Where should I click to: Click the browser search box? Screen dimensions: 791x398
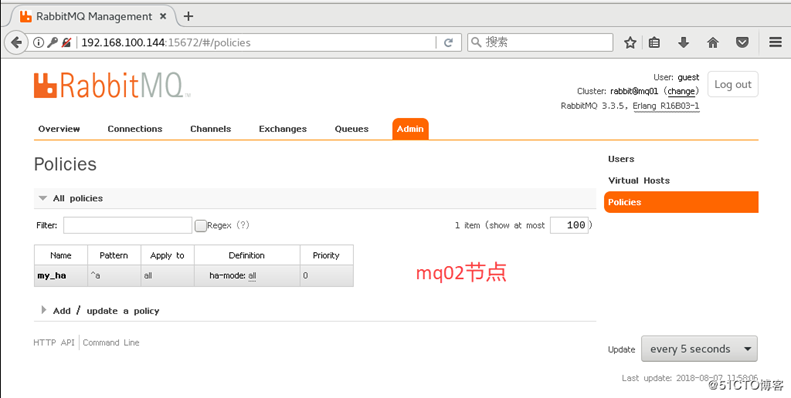pyautogui.click(x=540, y=42)
